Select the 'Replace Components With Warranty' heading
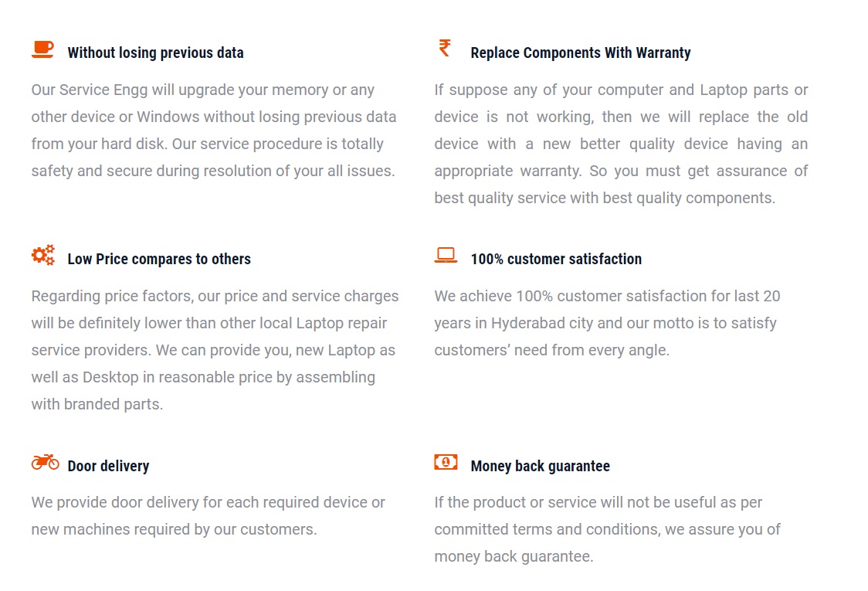This screenshot has width=868, height=591. 581,53
